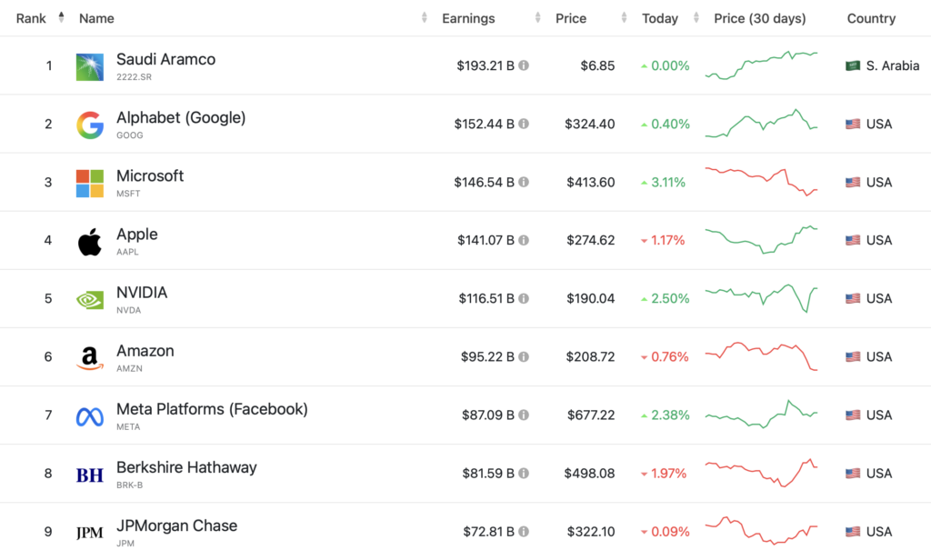Click the info icon beside Microsoft earnings
Image resolution: width=931 pixels, height=560 pixels.
point(524,183)
